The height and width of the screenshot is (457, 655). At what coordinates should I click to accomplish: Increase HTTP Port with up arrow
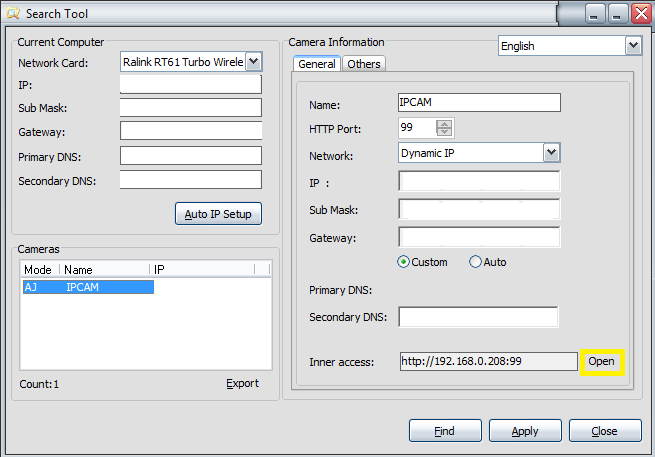pyautogui.click(x=444, y=124)
